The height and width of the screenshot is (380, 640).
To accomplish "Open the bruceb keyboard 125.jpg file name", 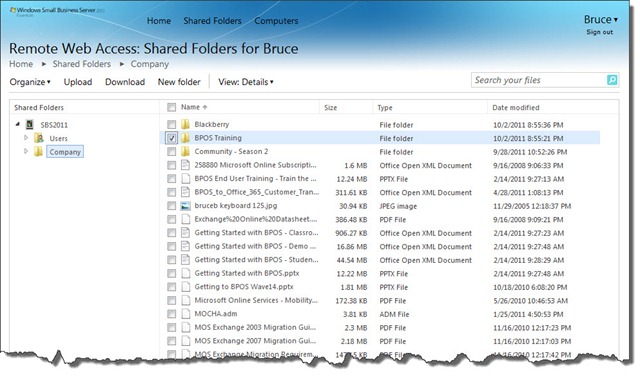I will pos(236,206).
